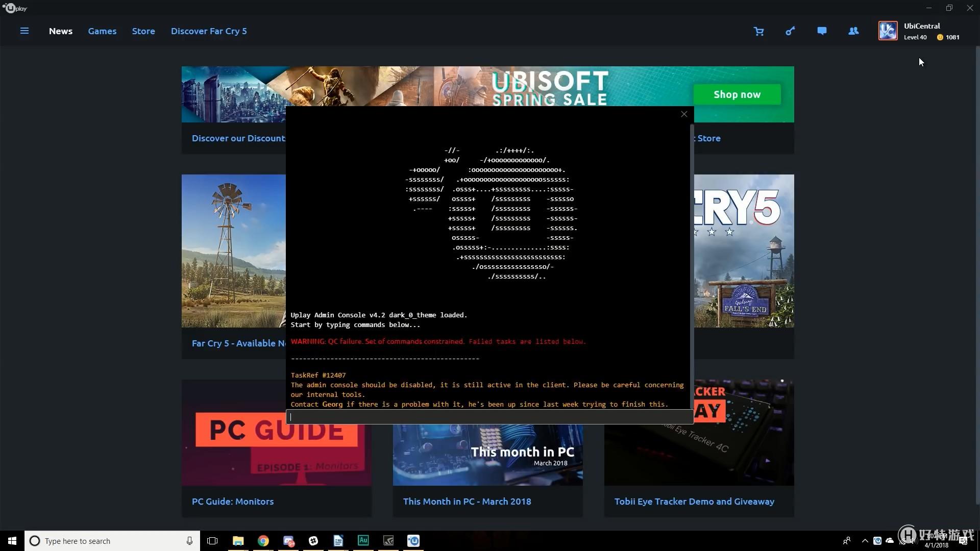
Task: Click the Shop now button
Action: pyautogui.click(x=737, y=94)
